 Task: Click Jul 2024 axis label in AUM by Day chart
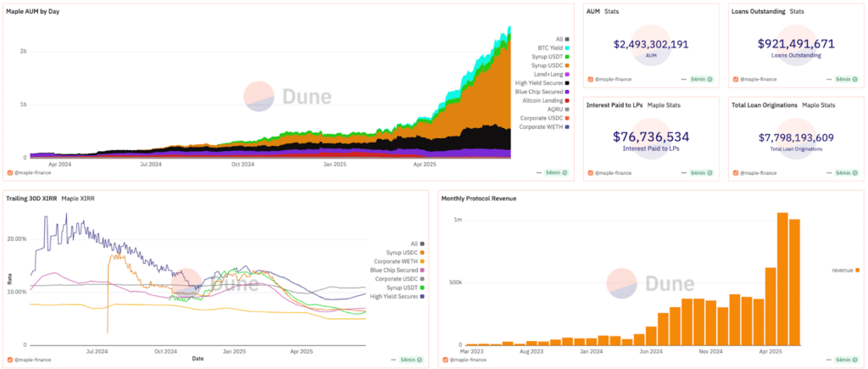[151, 165]
